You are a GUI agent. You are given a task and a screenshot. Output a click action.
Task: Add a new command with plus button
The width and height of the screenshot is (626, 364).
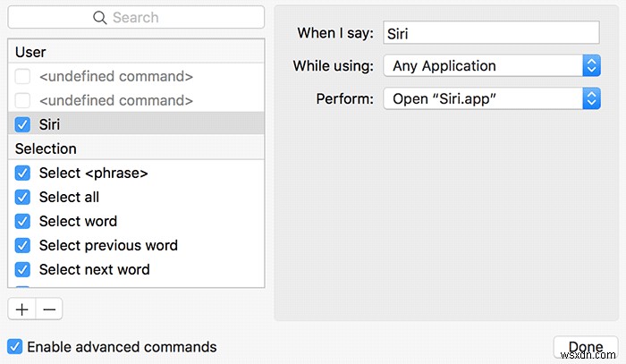coord(22,309)
